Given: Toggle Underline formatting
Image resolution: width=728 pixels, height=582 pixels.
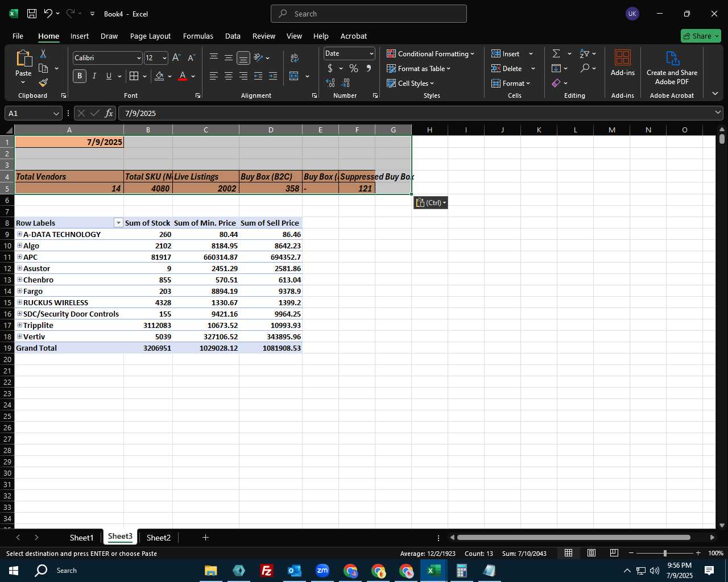Looking at the screenshot, I should [109, 76].
